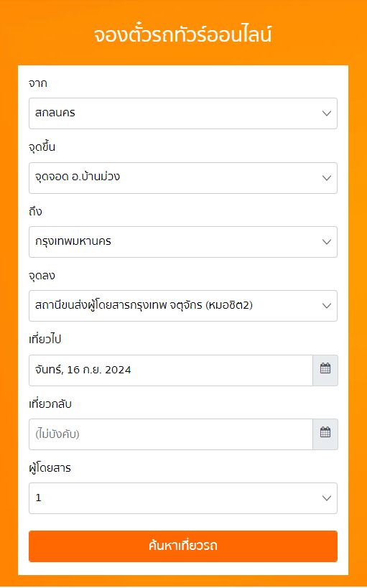367x588 pixels.
Task: Click the เที่ยวไป field label
Action: pos(45,340)
